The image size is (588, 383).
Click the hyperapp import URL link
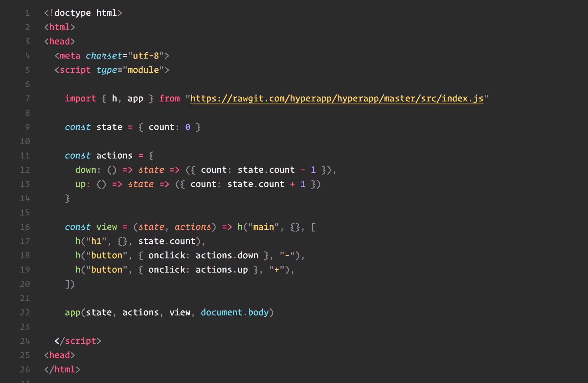[x=338, y=98]
